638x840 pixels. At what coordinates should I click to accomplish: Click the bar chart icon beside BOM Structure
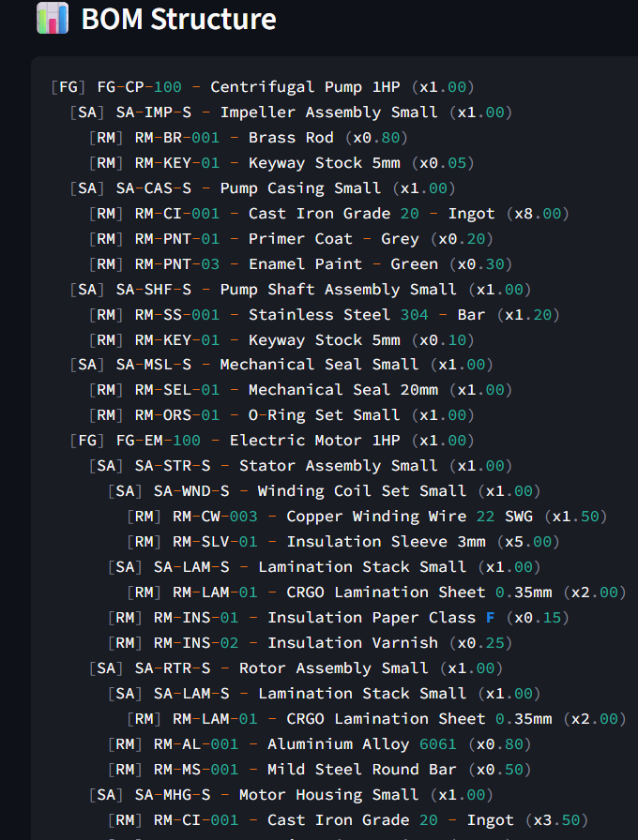click(x=53, y=19)
